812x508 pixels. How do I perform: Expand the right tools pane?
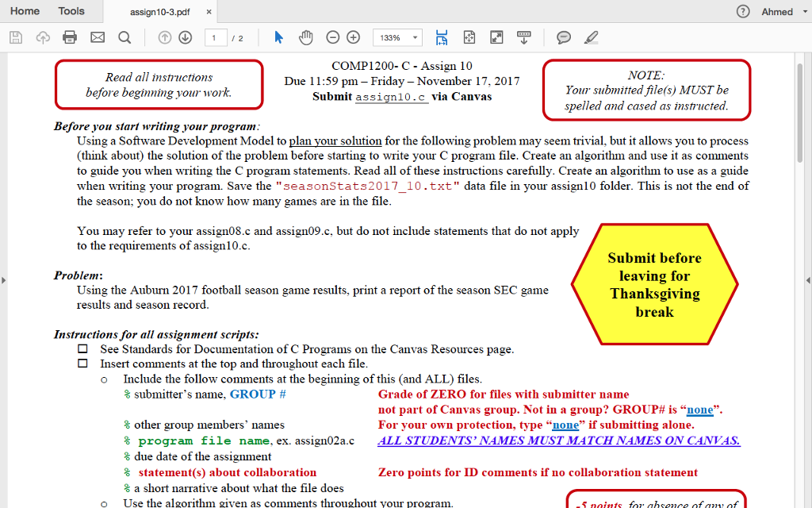(x=808, y=279)
